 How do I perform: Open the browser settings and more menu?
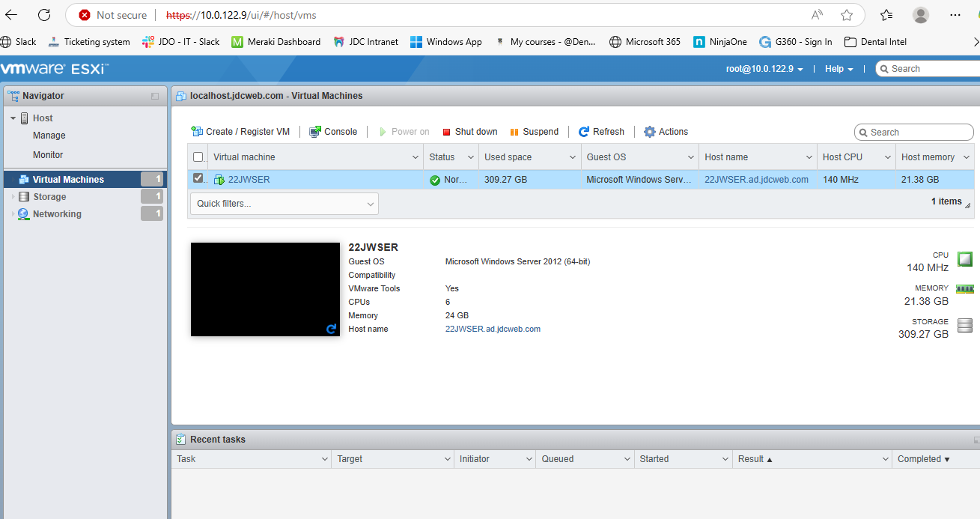[955, 15]
